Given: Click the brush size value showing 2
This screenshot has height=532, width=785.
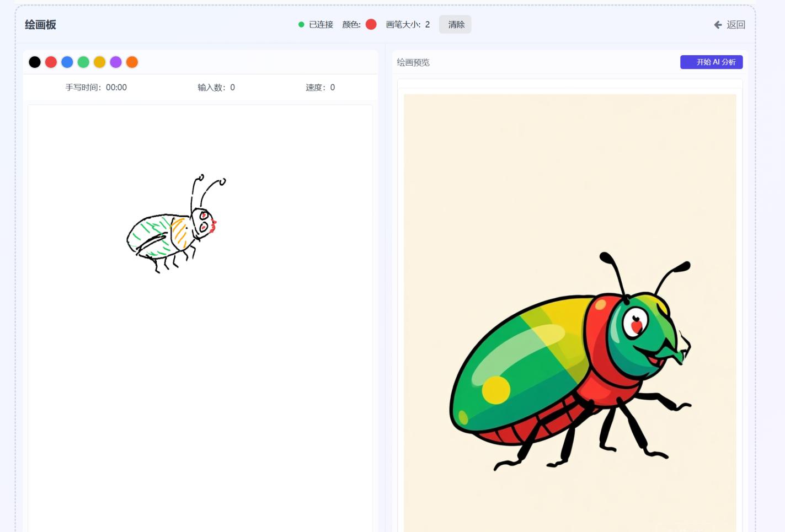Looking at the screenshot, I should click(427, 24).
